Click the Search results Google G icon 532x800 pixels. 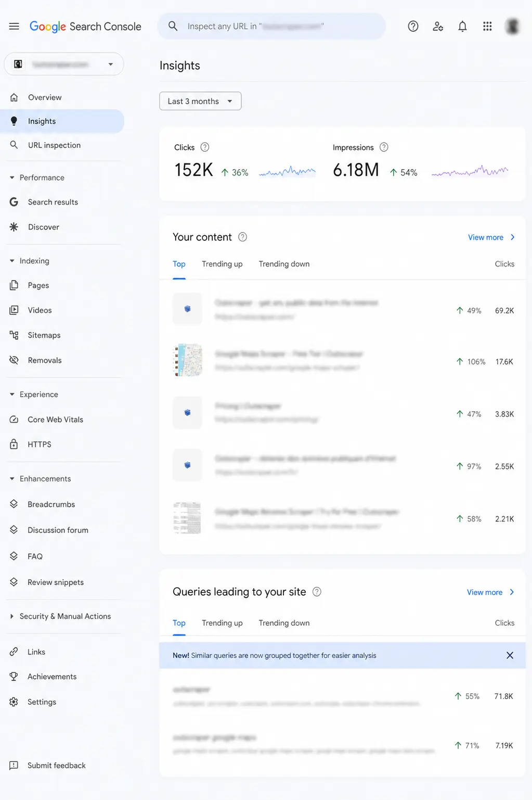pos(14,202)
